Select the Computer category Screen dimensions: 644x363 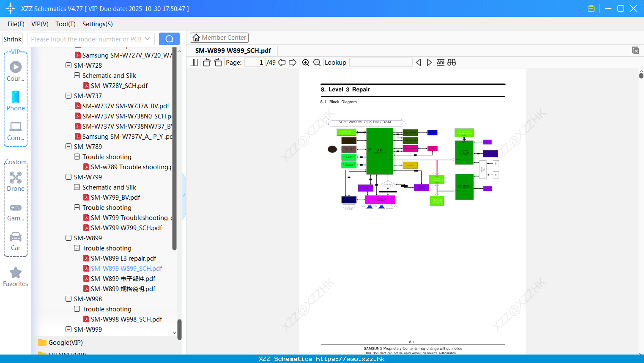click(x=16, y=131)
